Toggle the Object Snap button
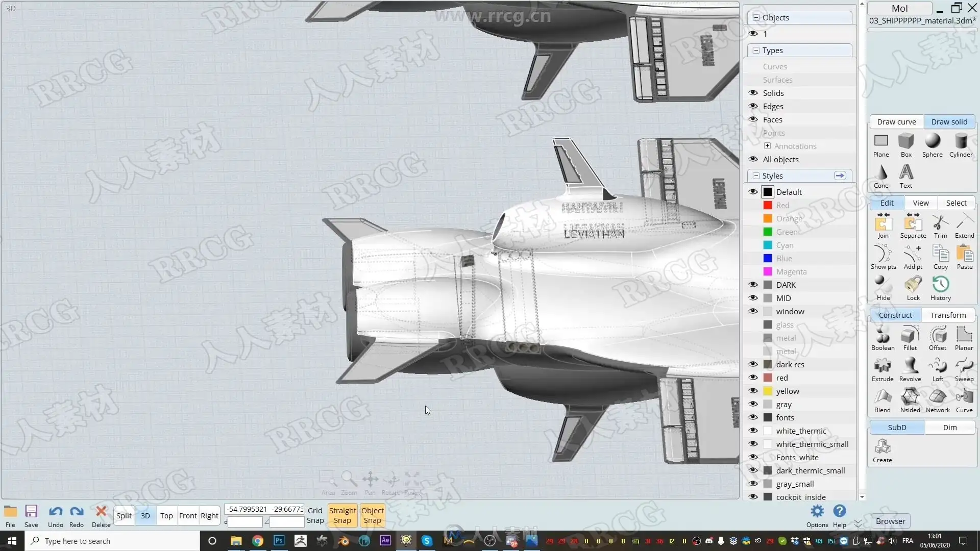This screenshot has width=980, height=551. pyautogui.click(x=372, y=515)
